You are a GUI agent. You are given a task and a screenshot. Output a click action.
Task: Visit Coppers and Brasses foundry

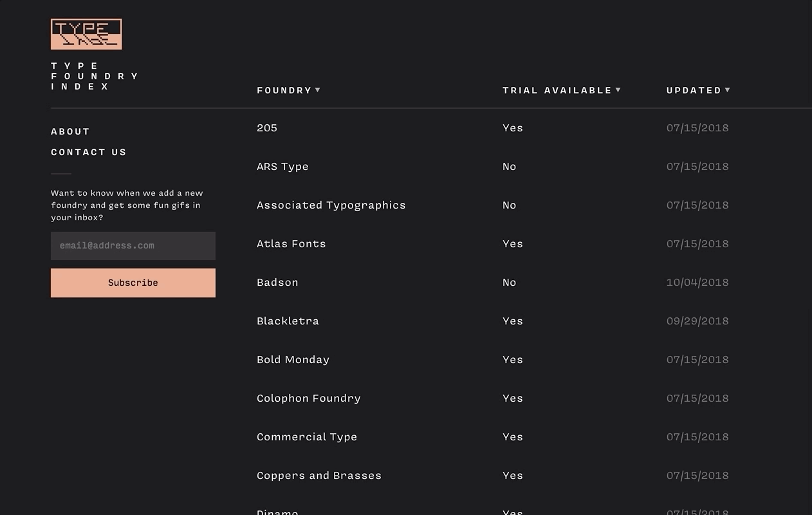(318, 476)
